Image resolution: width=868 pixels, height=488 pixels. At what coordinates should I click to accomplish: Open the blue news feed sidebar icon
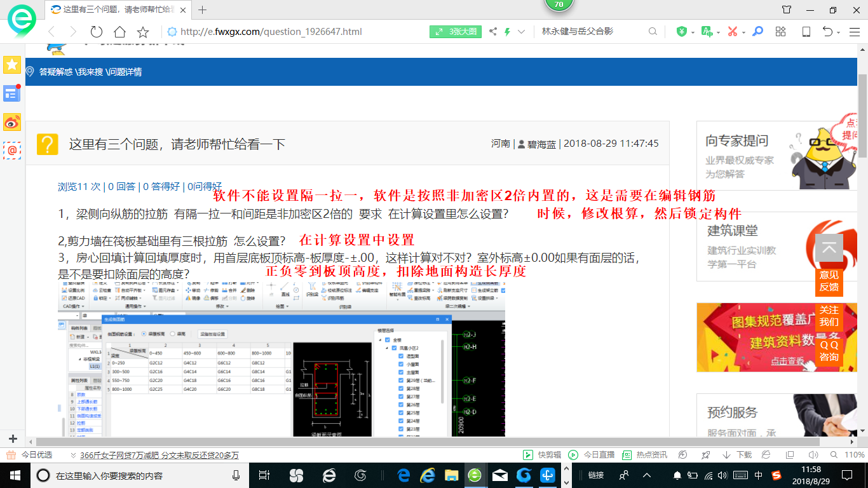tap(12, 93)
